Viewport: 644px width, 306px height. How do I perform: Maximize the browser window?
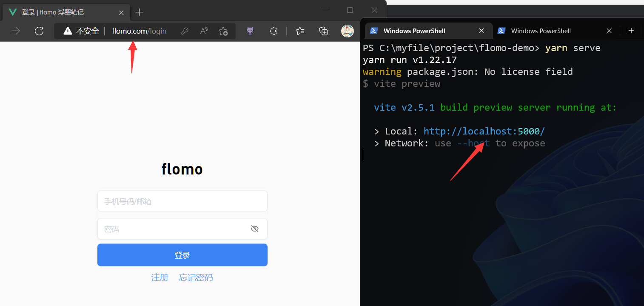(350, 10)
